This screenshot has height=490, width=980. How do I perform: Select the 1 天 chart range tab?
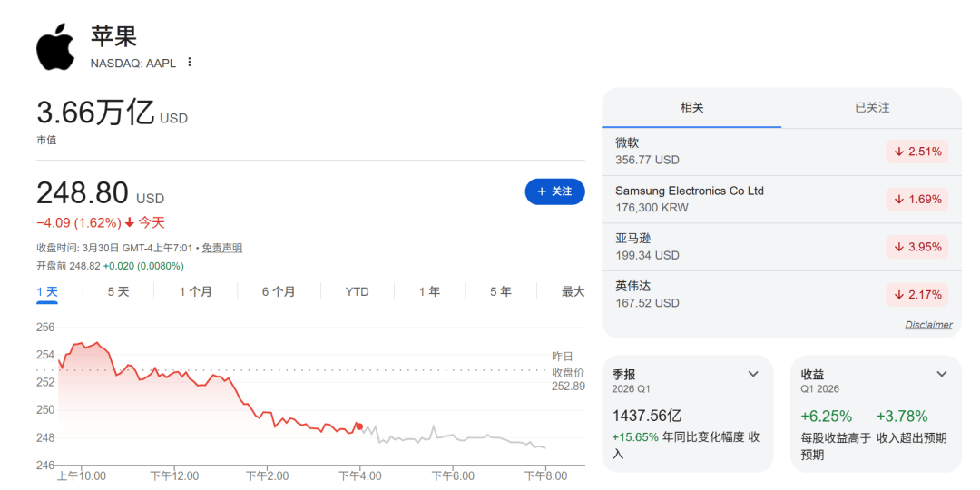coord(47,291)
